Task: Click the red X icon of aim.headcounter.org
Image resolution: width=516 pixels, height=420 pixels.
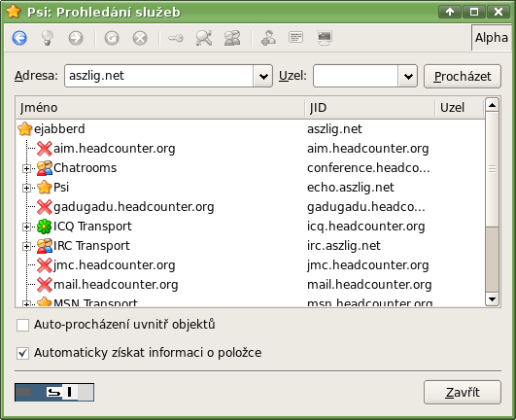Action: pos(45,149)
